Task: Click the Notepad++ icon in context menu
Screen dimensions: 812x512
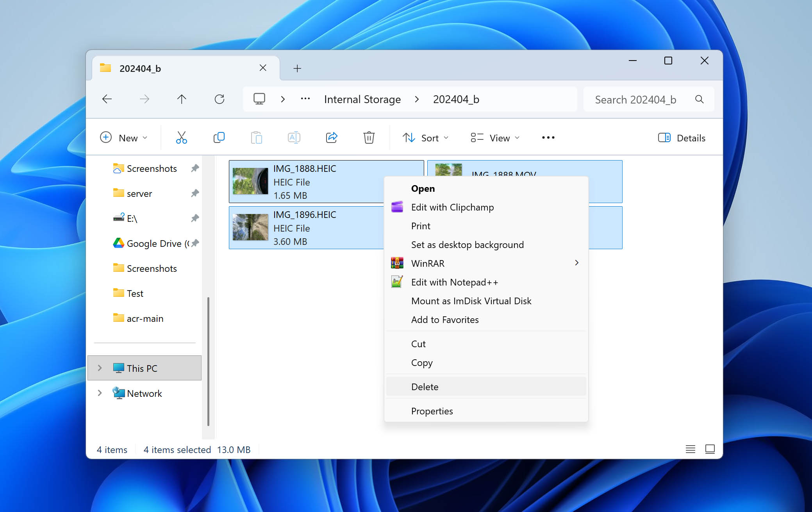Action: click(x=397, y=282)
